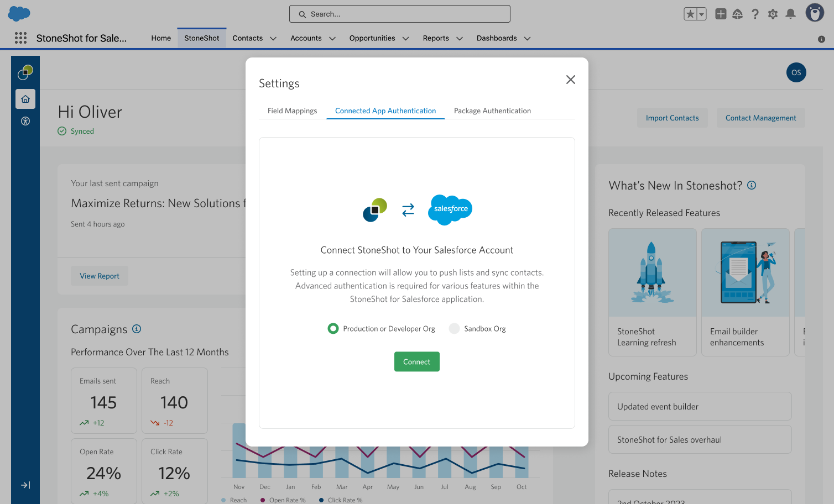834x504 pixels.
Task: Open the Updated event builder feature
Action: click(700, 406)
